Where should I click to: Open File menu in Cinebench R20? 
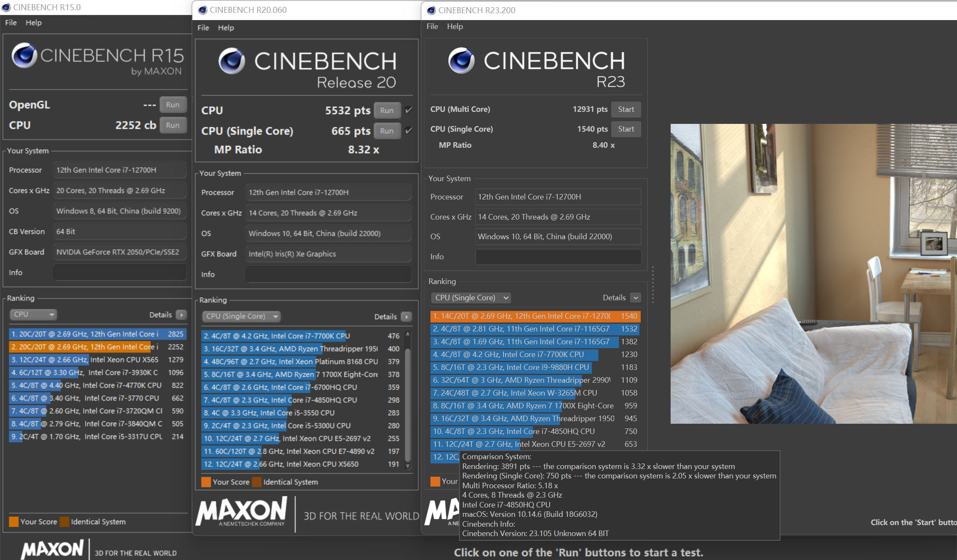tap(203, 28)
